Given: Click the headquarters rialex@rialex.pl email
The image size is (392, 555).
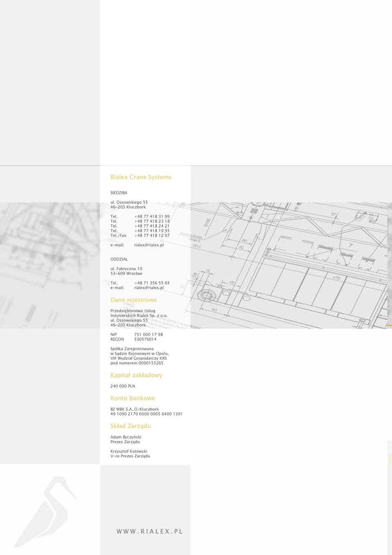Looking at the screenshot, I should point(149,245).
